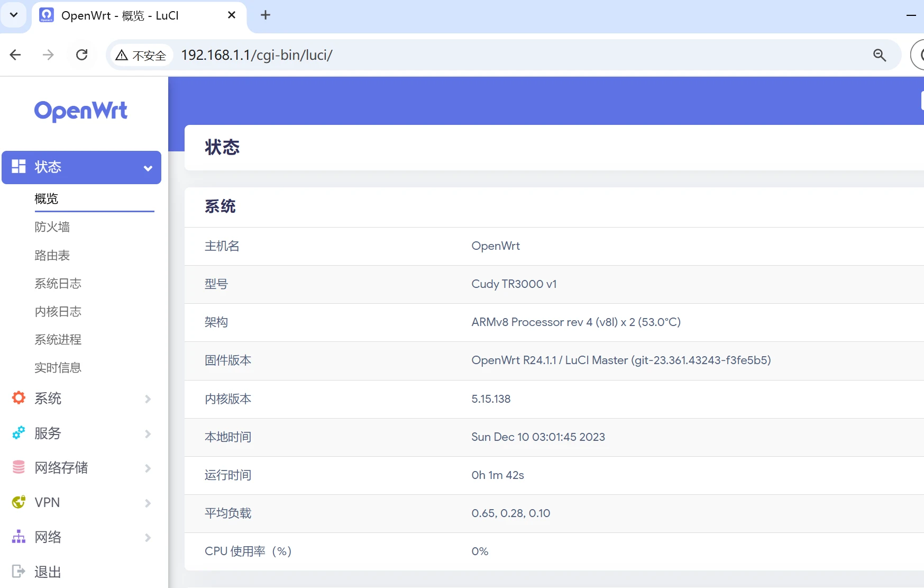The image size is (924, 588).
Task: Open the 实时信息 page
Action: coord(58,368)
